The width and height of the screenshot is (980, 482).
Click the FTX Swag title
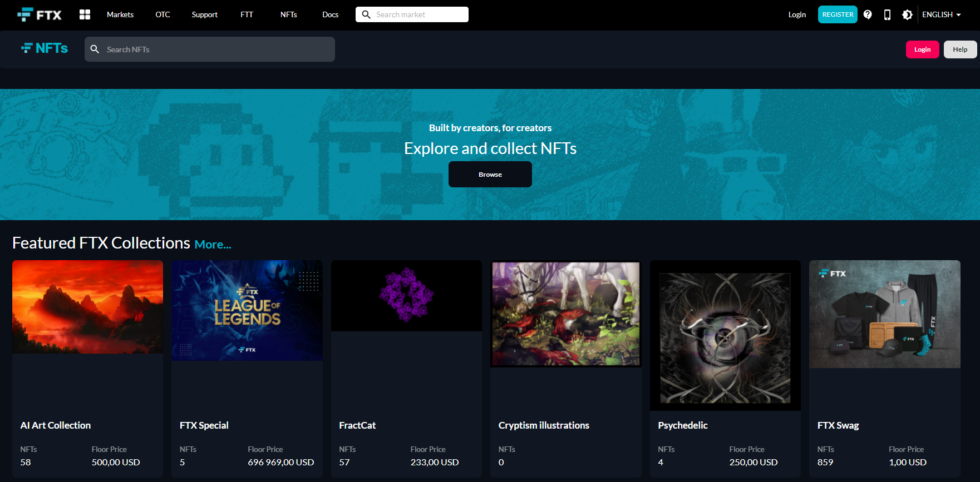838,425
